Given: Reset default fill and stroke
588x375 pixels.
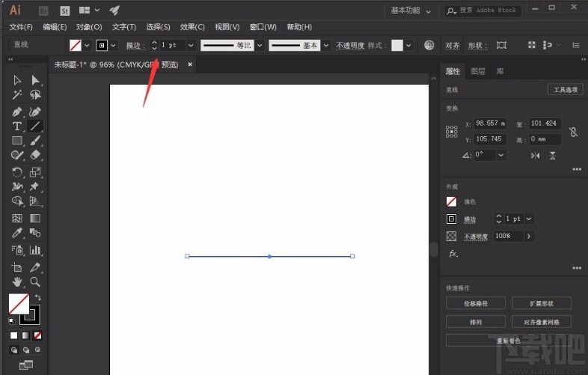Looking at the screenshot, I should pos(12,321).
